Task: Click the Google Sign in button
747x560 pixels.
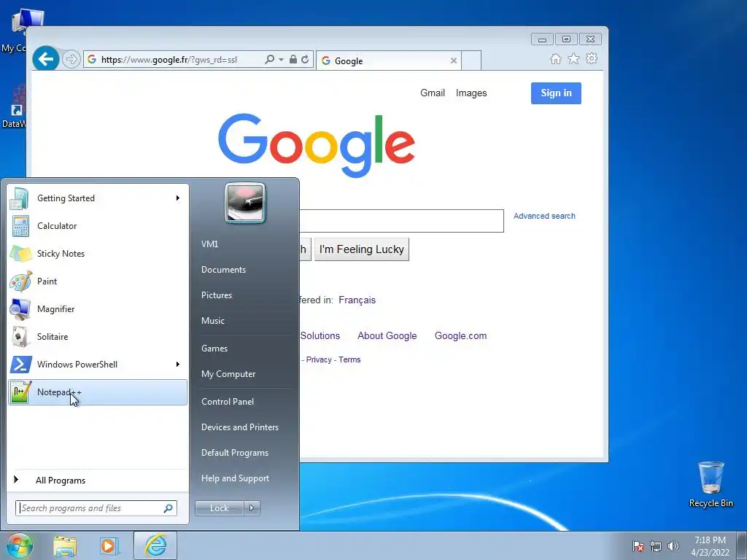Action: pyautogui.click(x=556, y=93)
